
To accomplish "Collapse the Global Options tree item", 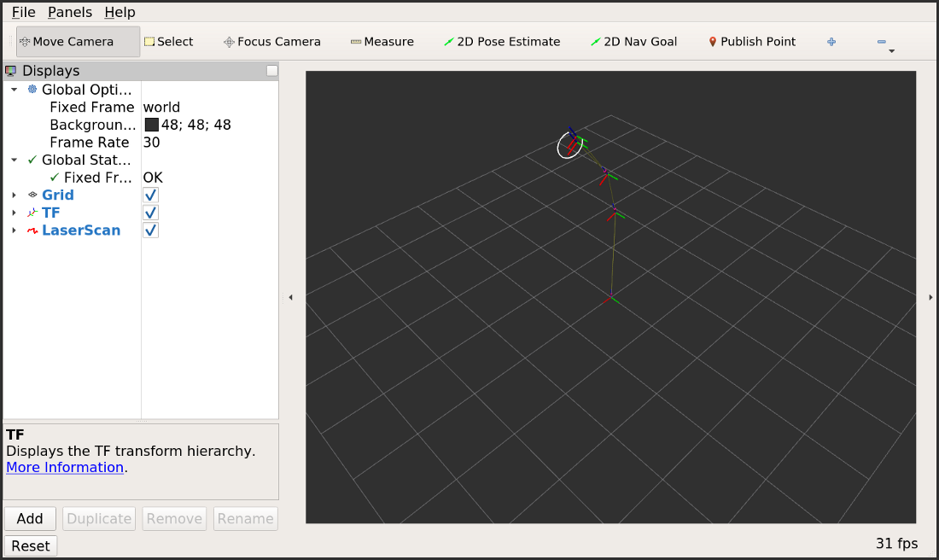I will click(13, 89).
